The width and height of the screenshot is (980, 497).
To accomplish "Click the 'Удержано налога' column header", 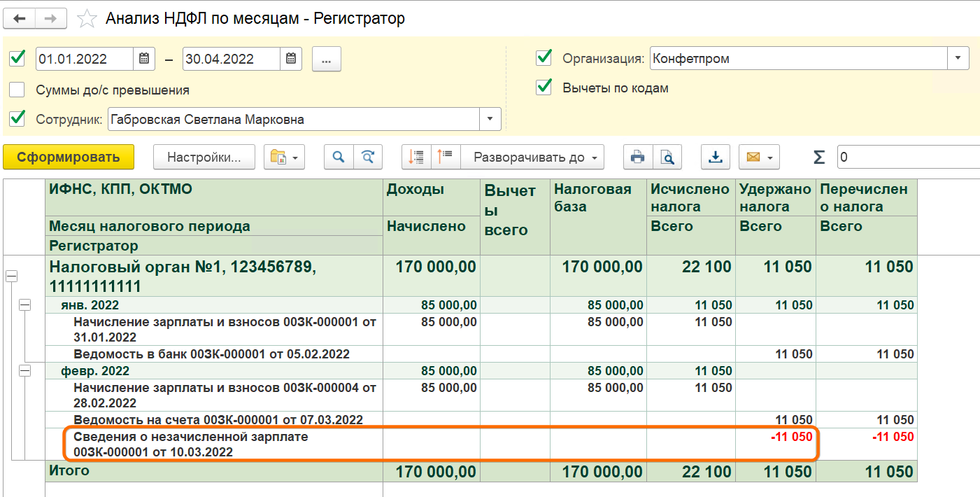I will (776, 197).
